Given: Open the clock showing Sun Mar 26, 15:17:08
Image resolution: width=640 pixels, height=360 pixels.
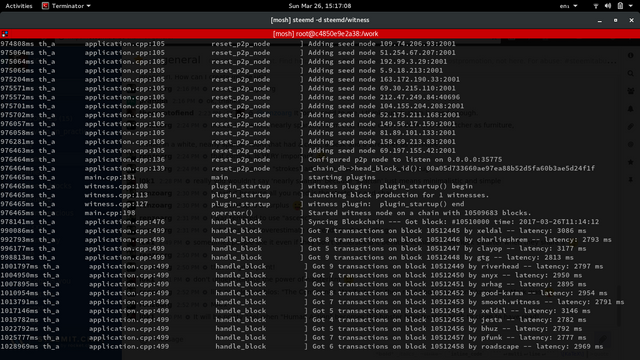Looking at the screenshot, I should tap(320, 6).
